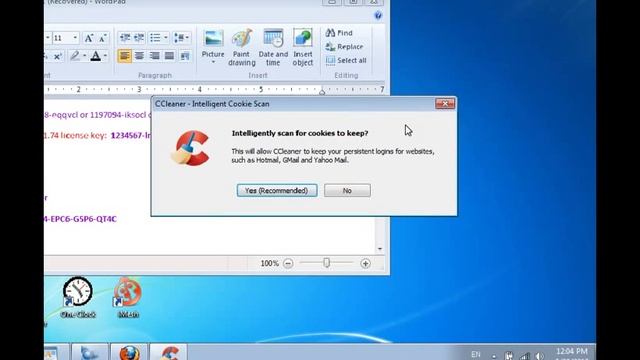
Task: Apply the text highlight color
Action: pos(75,56)
